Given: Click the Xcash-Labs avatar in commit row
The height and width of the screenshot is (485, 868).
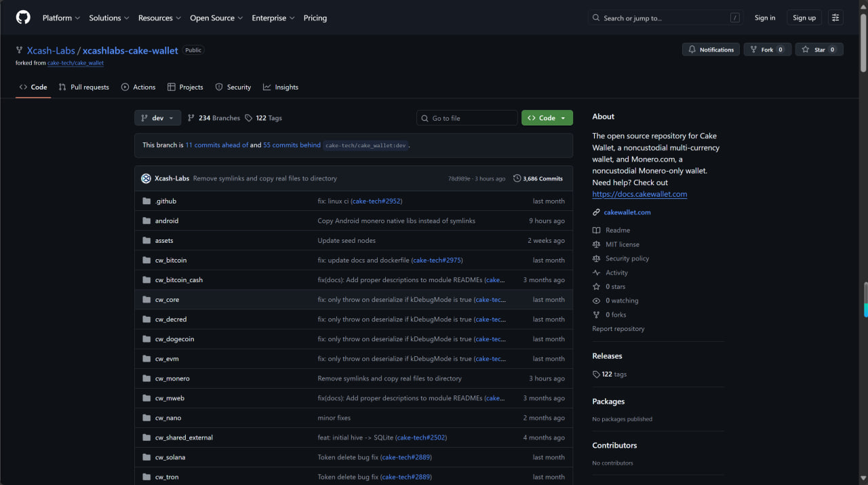Looking at the screenshot, I should click(146, 178).
